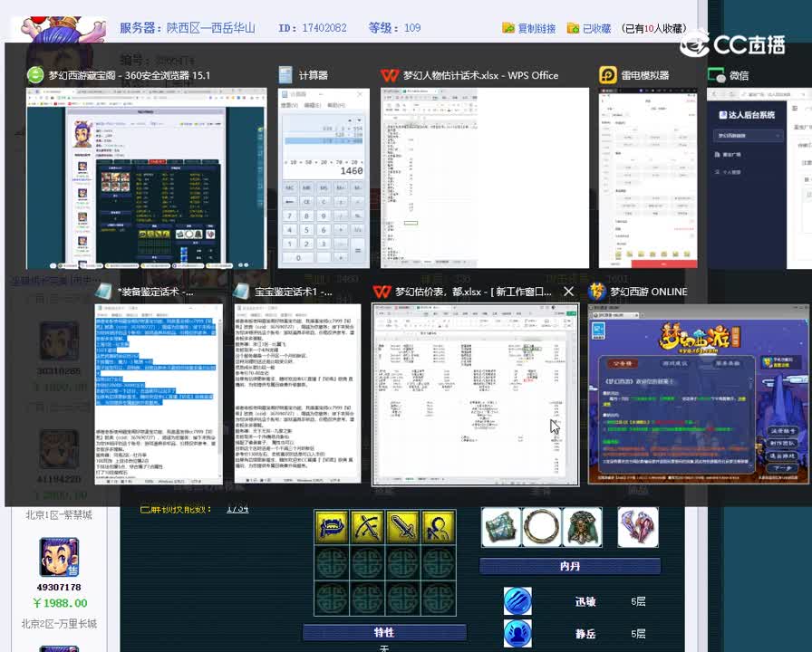This screenshot has width=812, height=652.
Task: Click the red WPS icon beside 梦幻人物估计话术.xlsx
Action: click(x=389, y=75)
